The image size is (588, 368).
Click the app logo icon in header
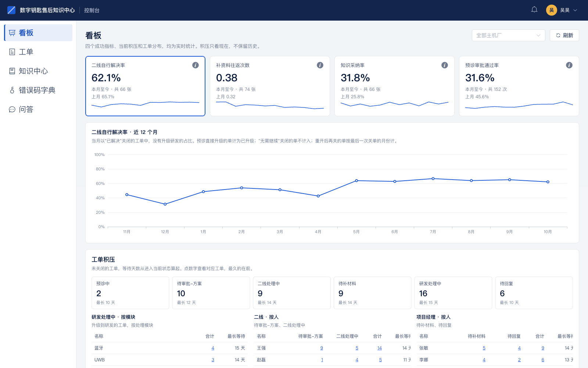tap(11, 10)
